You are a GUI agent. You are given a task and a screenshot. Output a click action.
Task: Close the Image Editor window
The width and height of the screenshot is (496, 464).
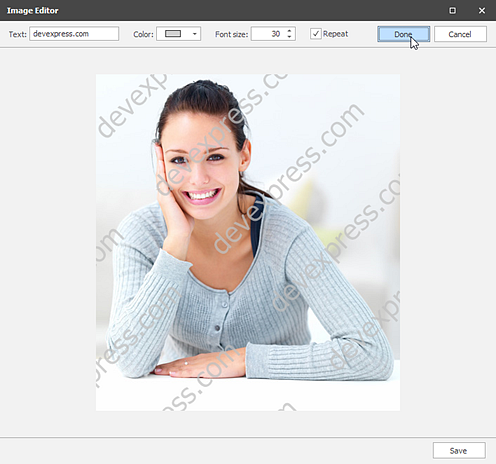click(482, 10)
